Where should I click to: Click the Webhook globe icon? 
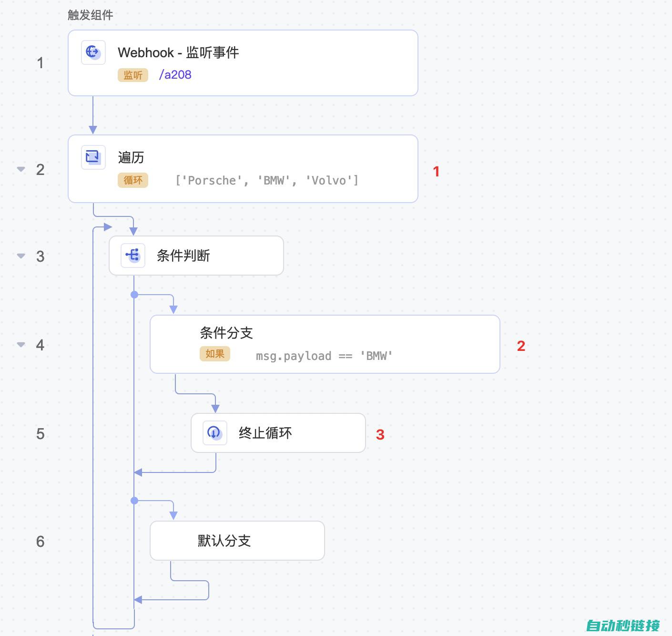[x=93, y=52]
